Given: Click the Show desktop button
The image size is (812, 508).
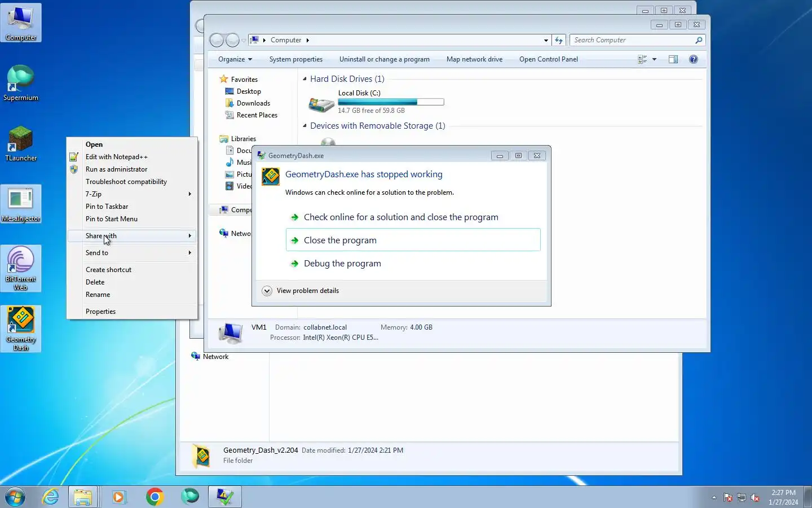Looking at the screenshot, I should 807,497.
